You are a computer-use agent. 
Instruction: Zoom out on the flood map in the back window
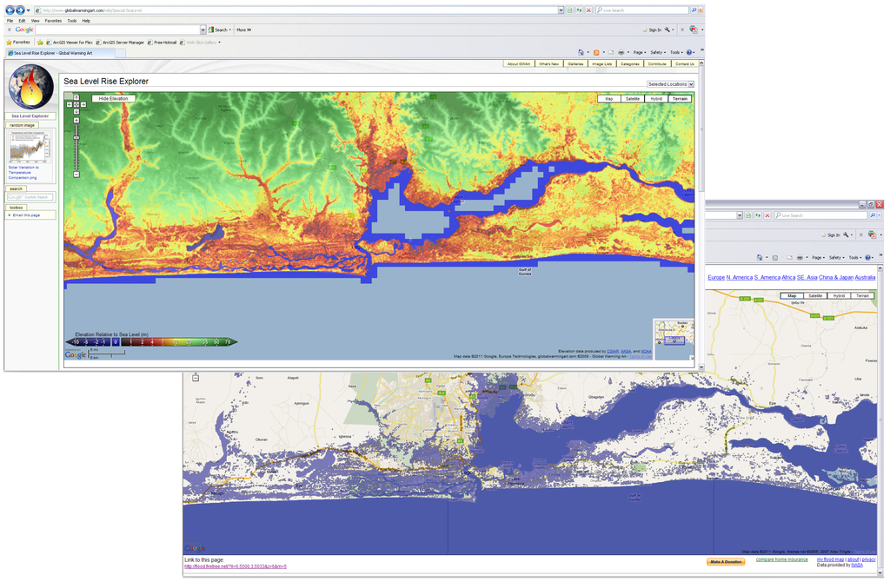coord(196,378)
